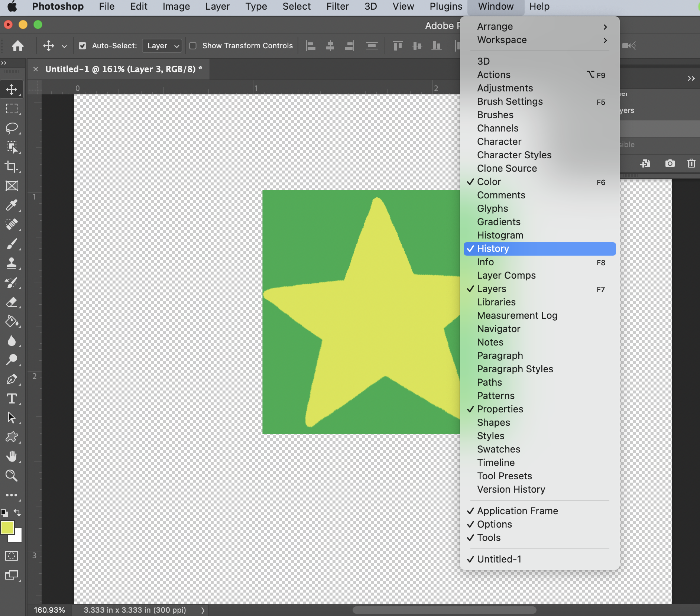
Task: Click the yellow foreground color swatch
Action: coord(7,528)
